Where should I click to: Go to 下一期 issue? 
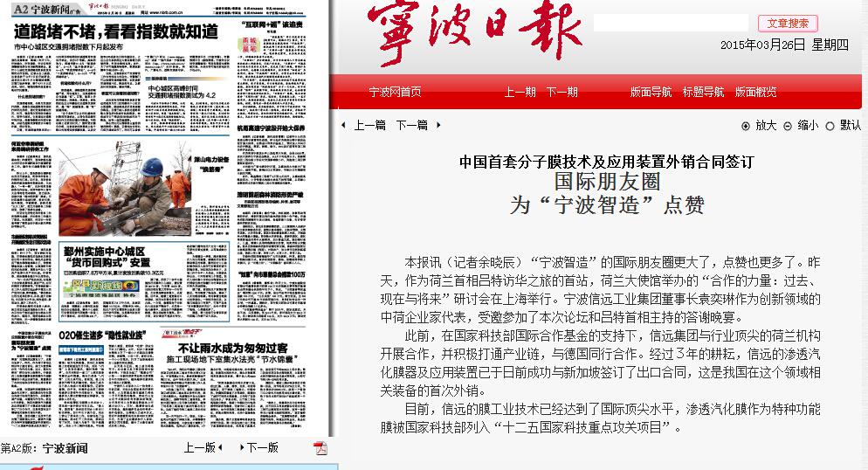561,92
